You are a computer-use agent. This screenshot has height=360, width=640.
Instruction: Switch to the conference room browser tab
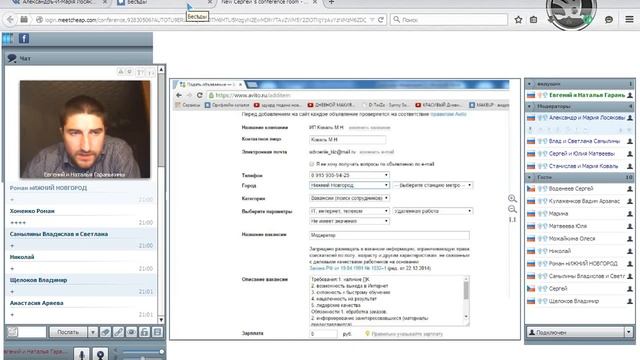[x=269, y=2]
